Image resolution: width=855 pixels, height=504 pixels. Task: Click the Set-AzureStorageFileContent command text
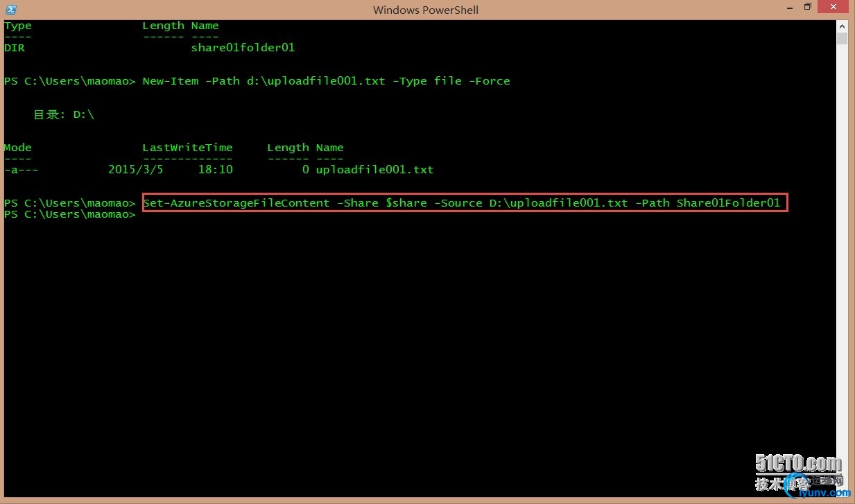(462, 203)
